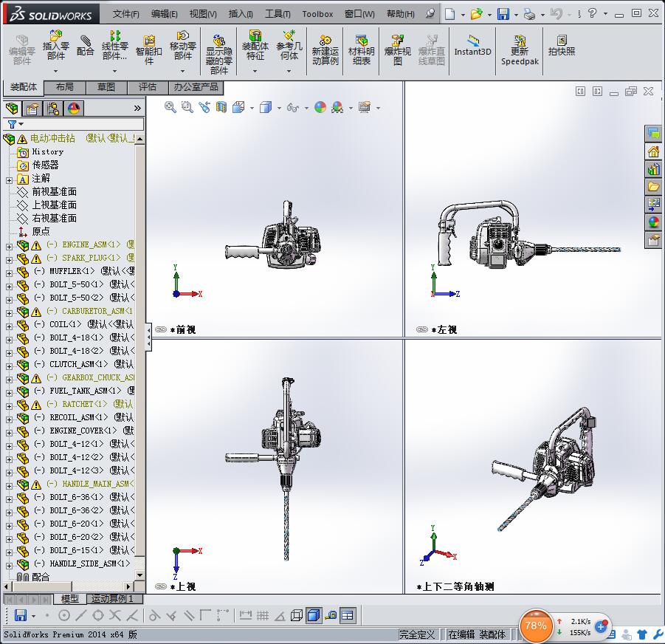Click the 拍快照 (Take Snapshot) icon

pyautogui.click(x=562, y=46)
